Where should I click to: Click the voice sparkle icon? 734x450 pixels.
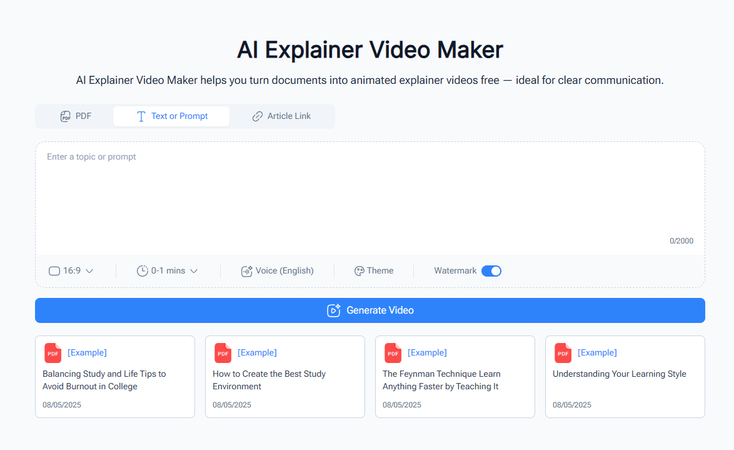[246, 271]
